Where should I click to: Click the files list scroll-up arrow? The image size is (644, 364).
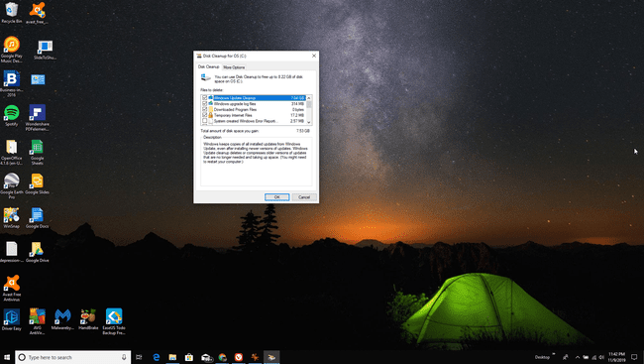tap(309, 98)
